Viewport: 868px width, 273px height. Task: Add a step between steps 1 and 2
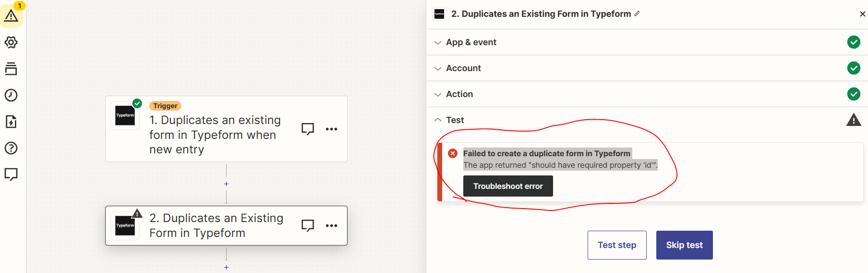tap(227, 184)
